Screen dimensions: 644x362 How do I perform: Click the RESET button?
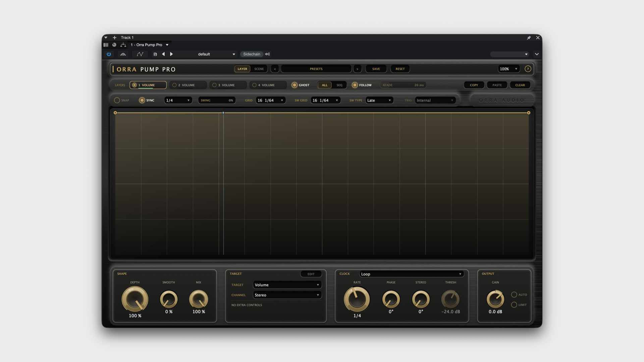tap(400, 69)
